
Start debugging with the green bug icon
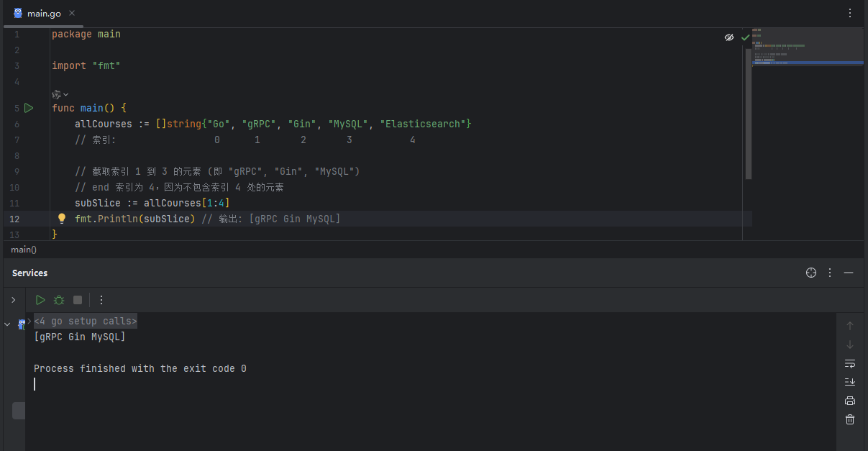click(59, 300)
